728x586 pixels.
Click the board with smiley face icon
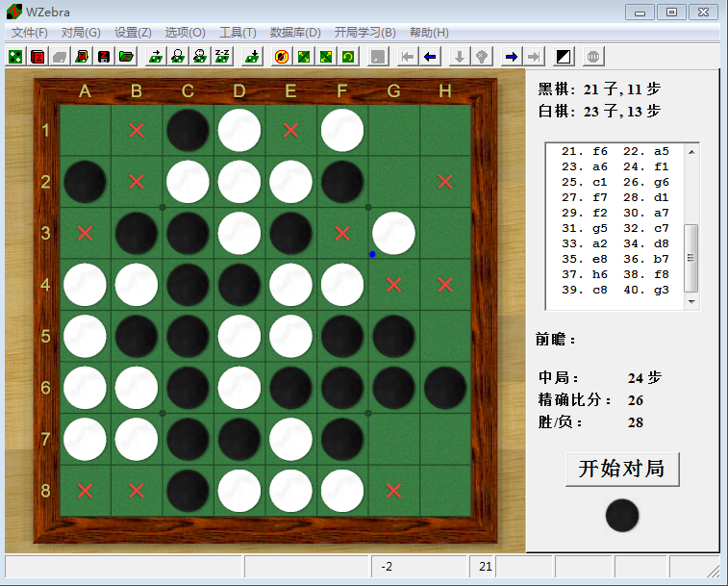[x=200, y=57]
